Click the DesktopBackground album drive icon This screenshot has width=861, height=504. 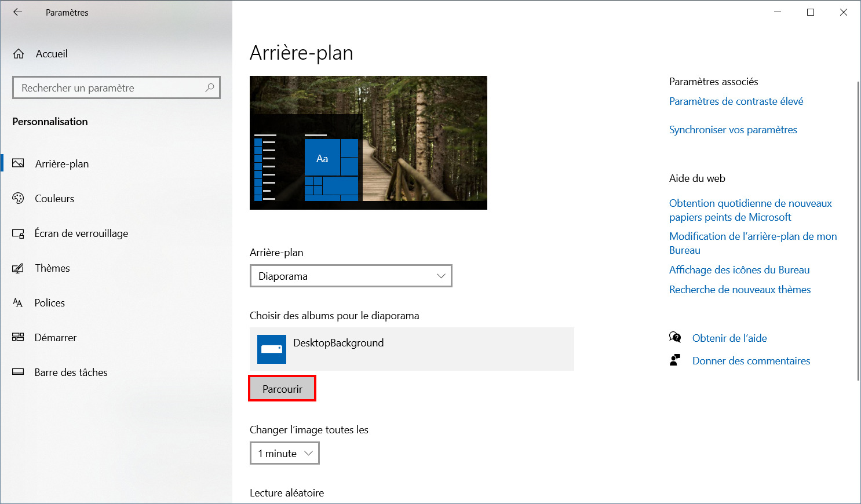(x=272, y=349)
